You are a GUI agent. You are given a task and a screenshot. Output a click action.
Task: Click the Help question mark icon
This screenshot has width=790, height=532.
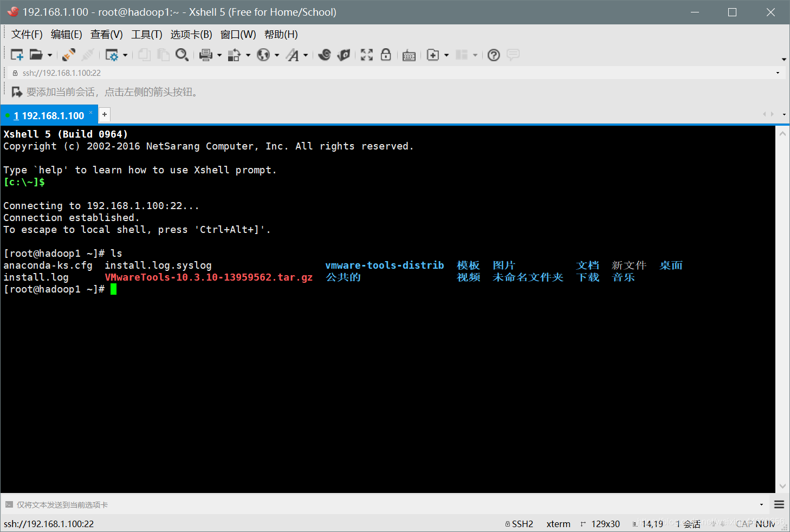494,55
